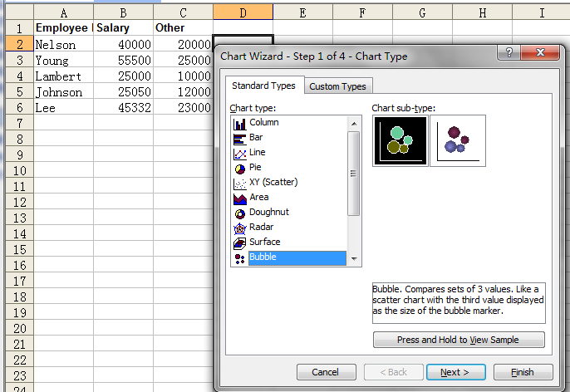
Task: Select the Nelson cell
Action: 64,44
